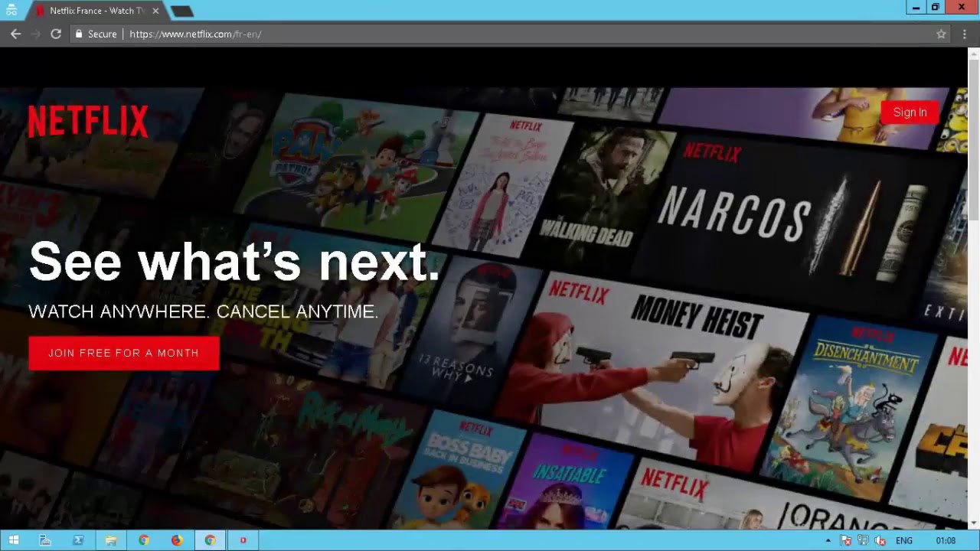Open the red recorder app in taskbar

(x=243, y=540)
